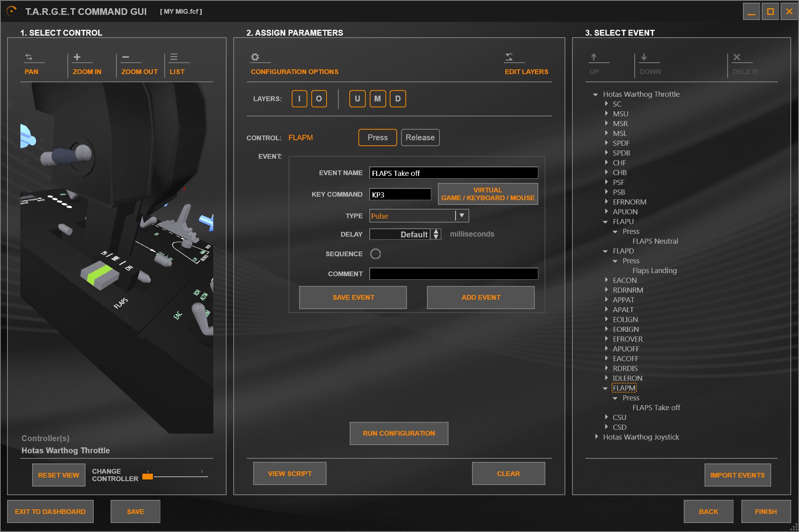The image size is (799, 532).
Task: Toggle layer D button
Action: click(x=398, y=99)
